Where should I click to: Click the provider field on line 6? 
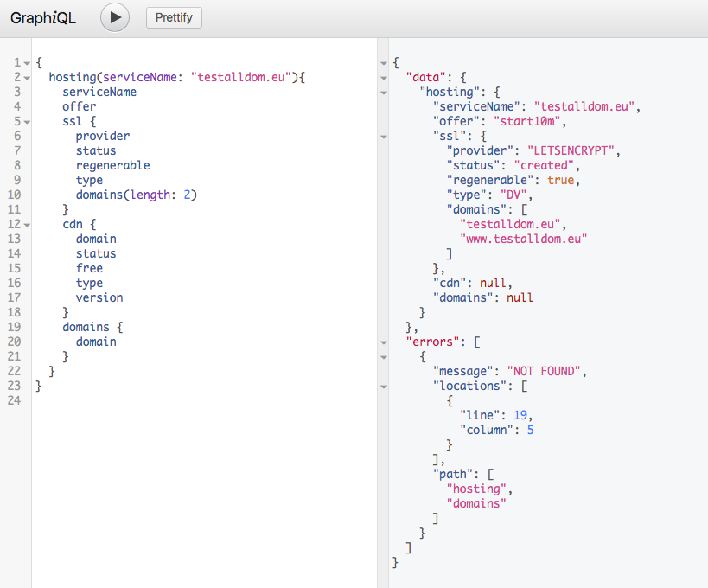(103, 136)
